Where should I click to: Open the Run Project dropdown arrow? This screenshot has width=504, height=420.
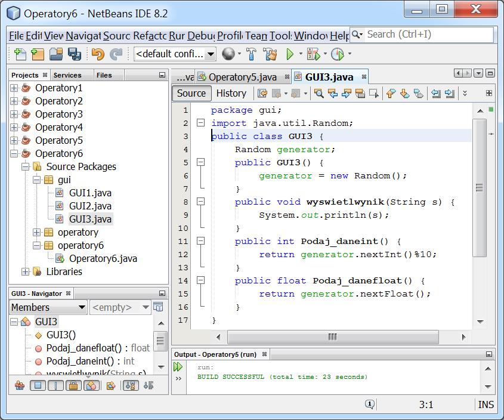(x=301, y=54)
